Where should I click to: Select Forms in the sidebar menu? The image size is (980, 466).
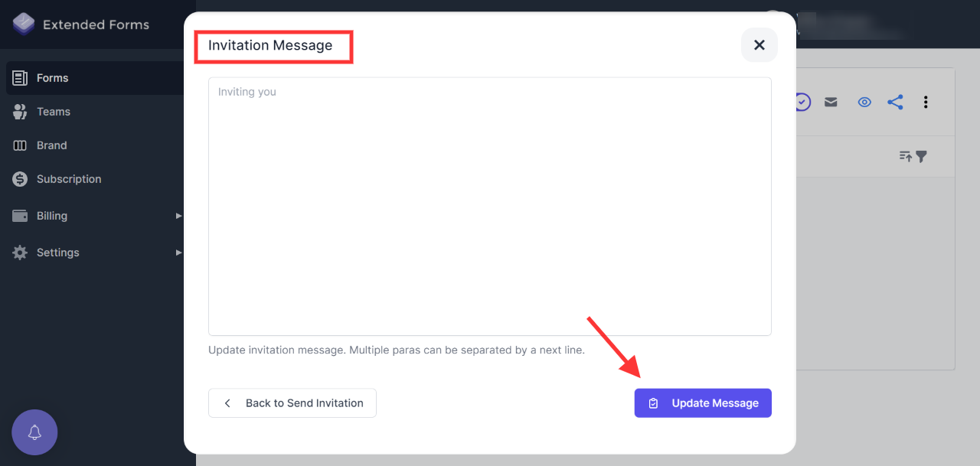53,77
